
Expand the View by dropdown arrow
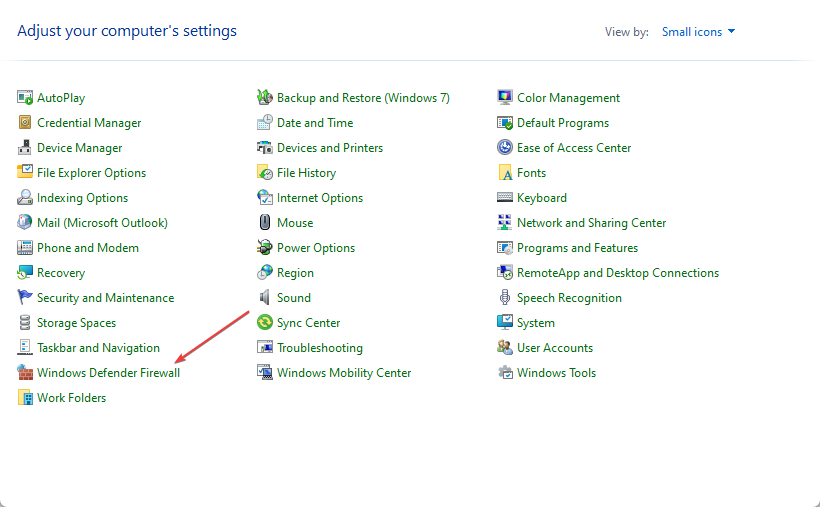(731, 31)
